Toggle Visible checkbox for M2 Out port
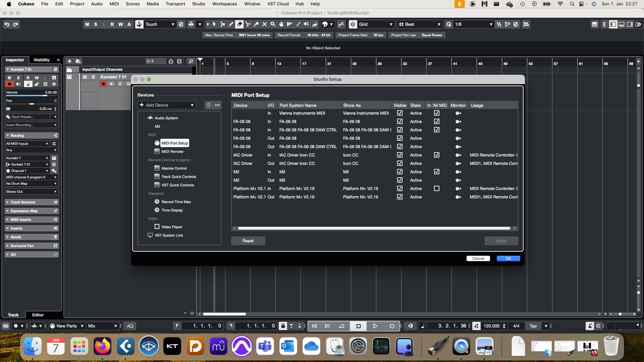 tap(400, 180)
